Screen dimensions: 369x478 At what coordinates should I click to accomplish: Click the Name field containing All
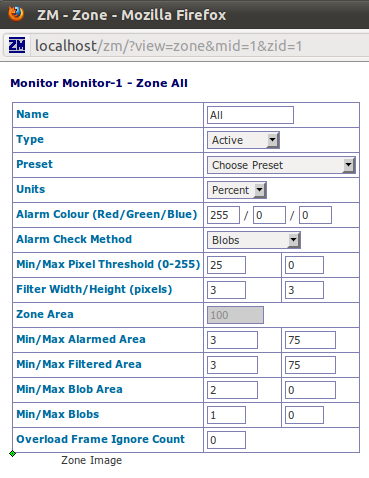(250, 115)
